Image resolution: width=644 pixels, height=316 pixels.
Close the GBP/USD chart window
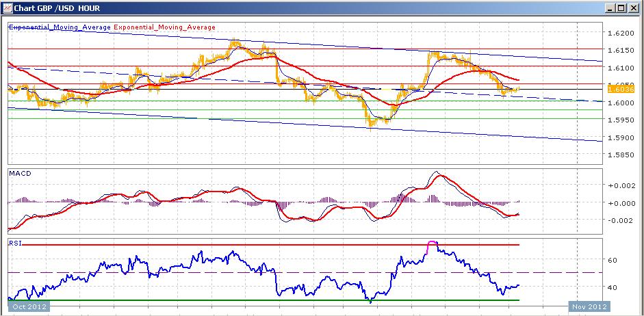click(633, 8)
